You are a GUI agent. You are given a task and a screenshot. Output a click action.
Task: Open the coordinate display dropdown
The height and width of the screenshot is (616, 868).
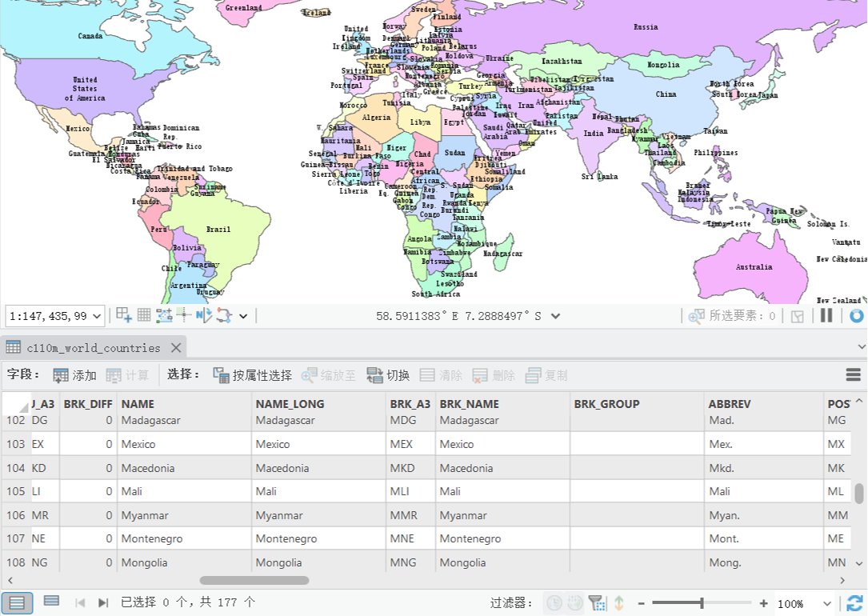click(x=555, y=316)
